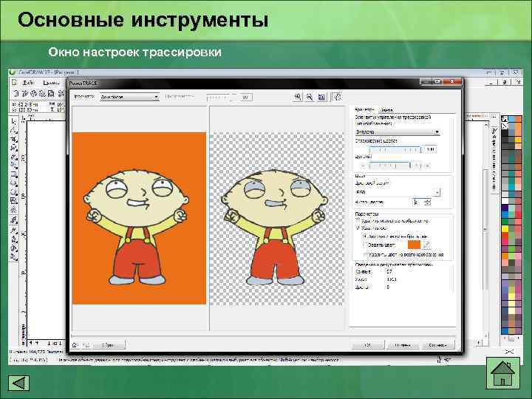Click the Отмена button in PowerTRACE
Screen dimensions: 532x399
[x=403, y=345]
